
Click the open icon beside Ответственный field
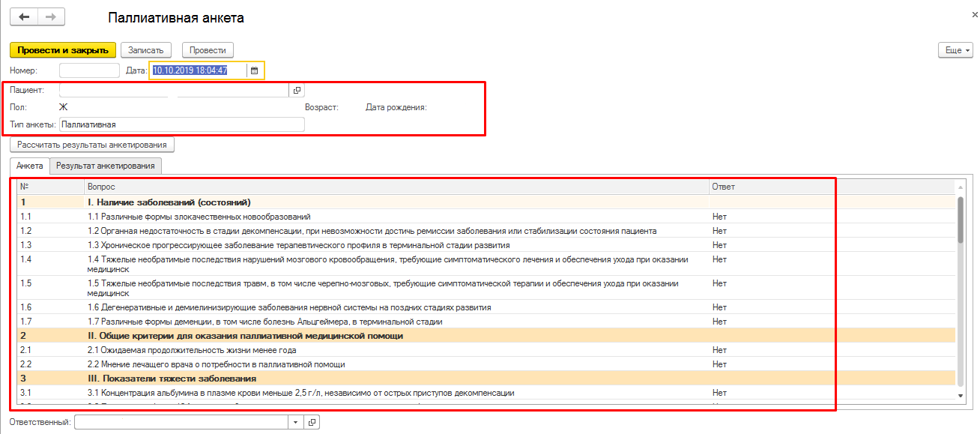312,423
